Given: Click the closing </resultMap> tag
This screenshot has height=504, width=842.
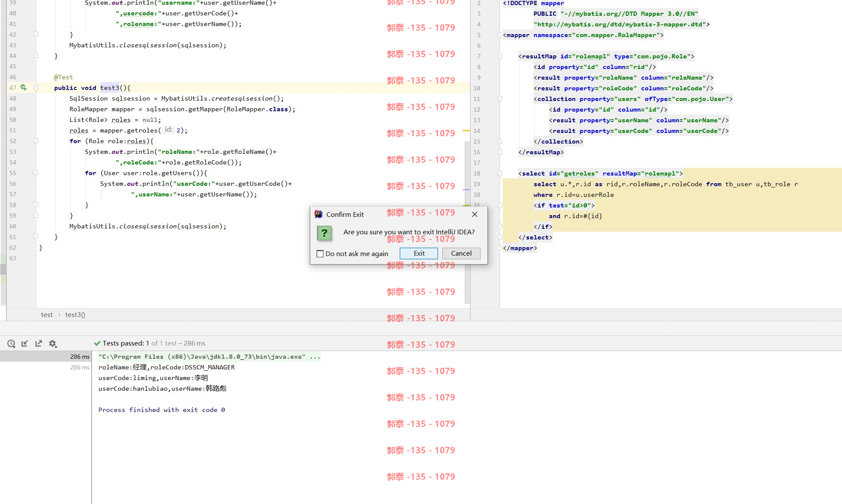Looking at the screenshot, I should [541, 152].
